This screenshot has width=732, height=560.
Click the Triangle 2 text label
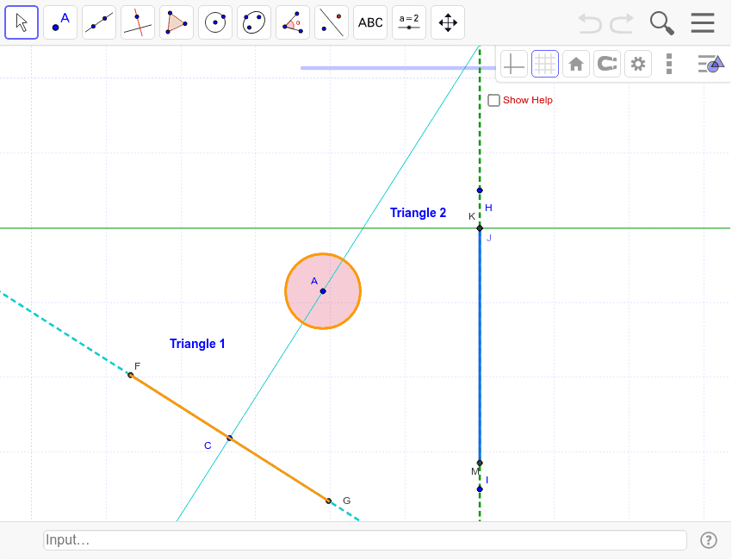418,213
